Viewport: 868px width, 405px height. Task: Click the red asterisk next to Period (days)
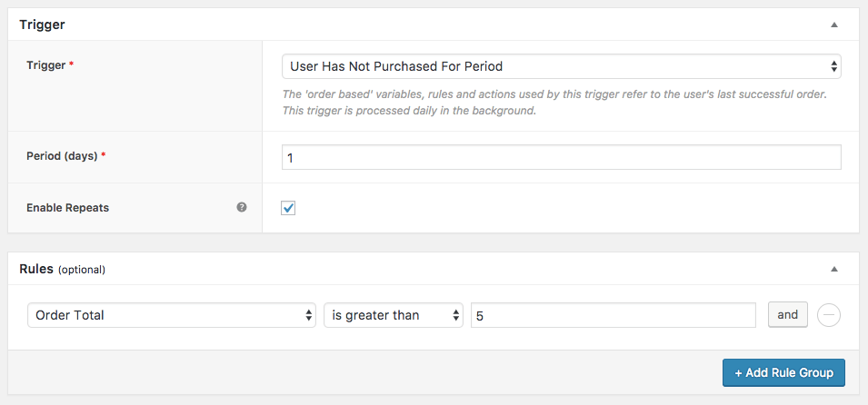[104, 156]
